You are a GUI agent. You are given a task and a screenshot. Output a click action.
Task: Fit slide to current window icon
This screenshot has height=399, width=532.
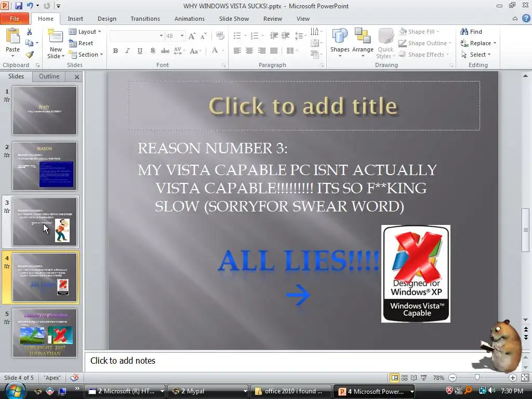525,378
